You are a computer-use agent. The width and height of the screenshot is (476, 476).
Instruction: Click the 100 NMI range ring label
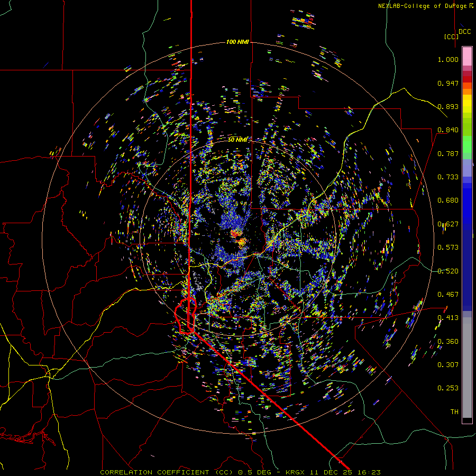tap(237, 42)
